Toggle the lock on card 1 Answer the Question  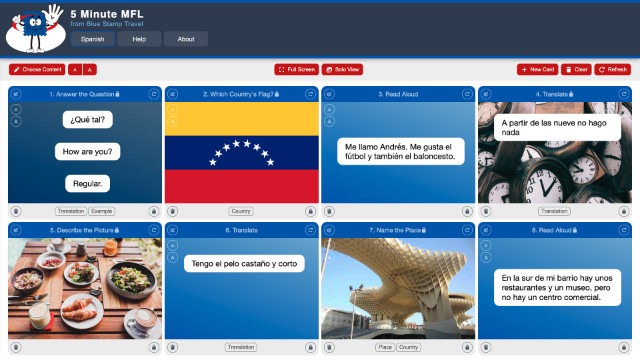tap(154, 211)
